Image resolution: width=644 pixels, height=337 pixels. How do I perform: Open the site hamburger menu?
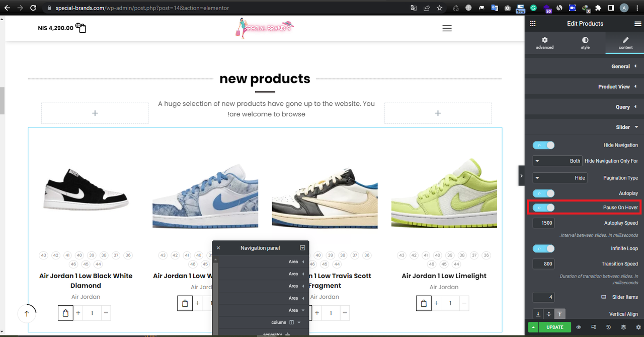(447, 28)
